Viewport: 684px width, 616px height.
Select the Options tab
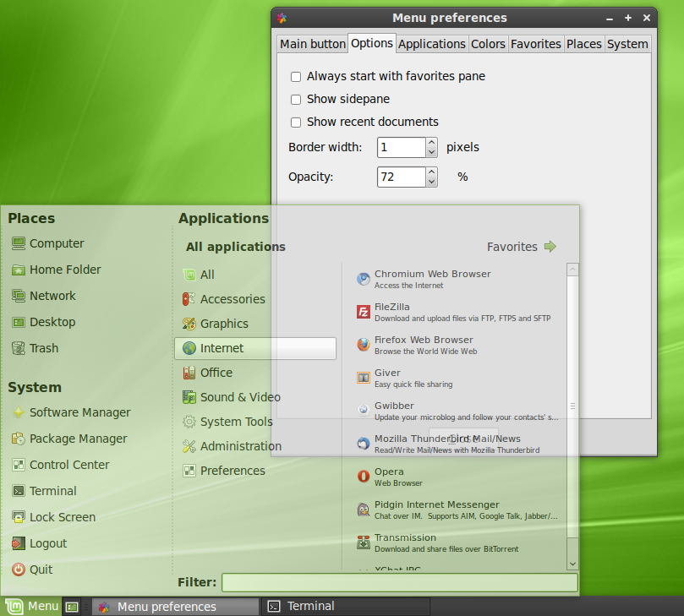(372, 43)
